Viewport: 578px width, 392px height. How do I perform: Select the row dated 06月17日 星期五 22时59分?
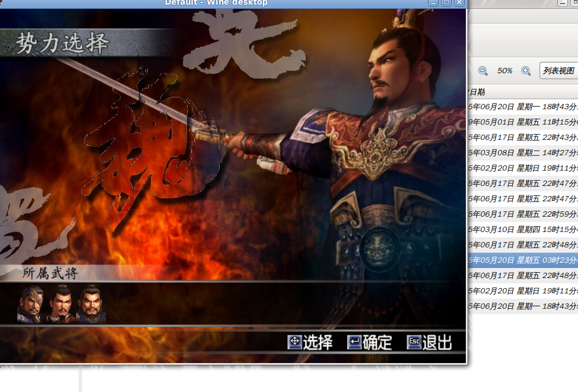tap(523, 214)
